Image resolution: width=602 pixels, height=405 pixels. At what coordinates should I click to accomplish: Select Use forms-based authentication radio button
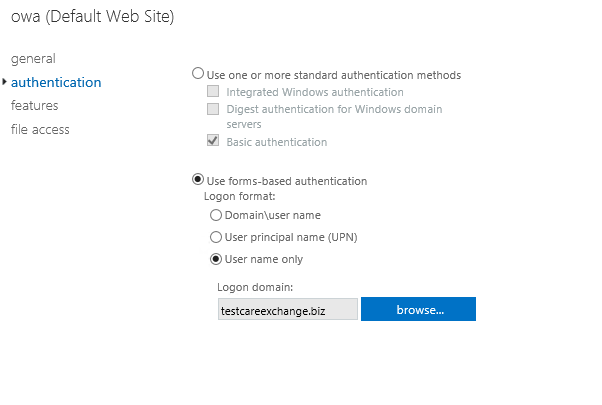click(198, 179)
